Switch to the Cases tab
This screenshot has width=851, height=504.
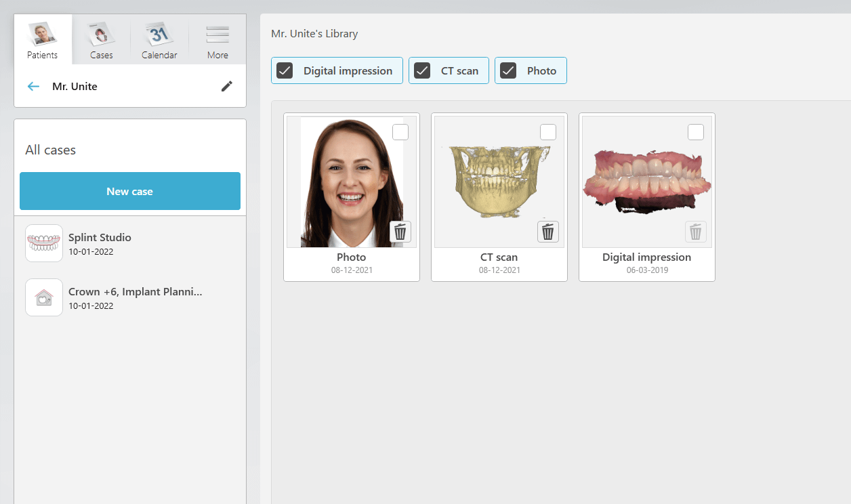[x=101, y=40]
